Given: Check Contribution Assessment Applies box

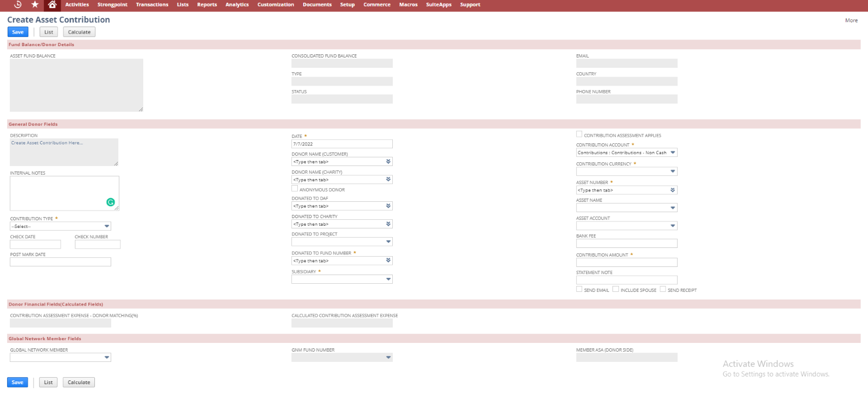Looking at the screenshot, I should 579,135.
